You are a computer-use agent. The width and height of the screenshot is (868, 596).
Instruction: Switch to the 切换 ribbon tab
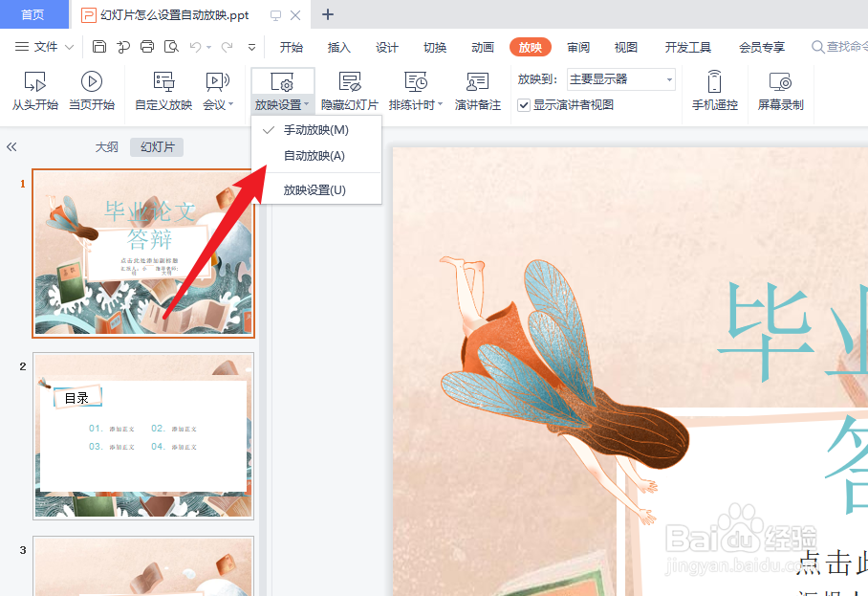click(x=435, y=48)
